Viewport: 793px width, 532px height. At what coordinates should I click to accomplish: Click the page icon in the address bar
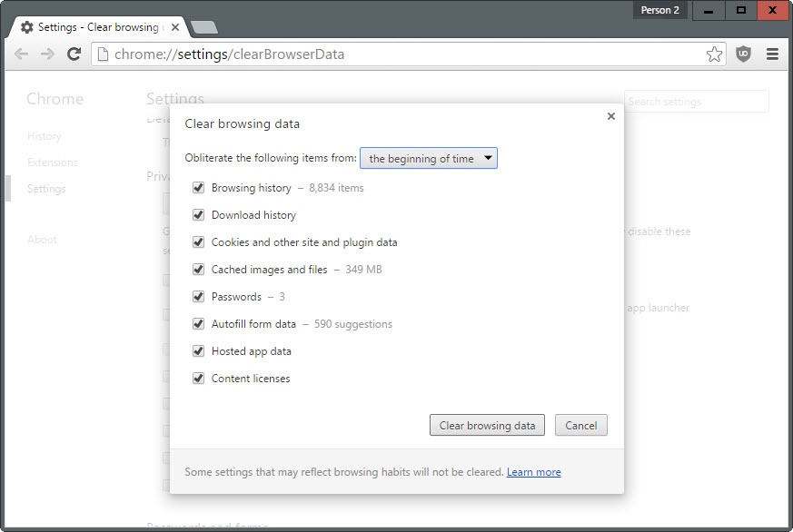point(102,54)
